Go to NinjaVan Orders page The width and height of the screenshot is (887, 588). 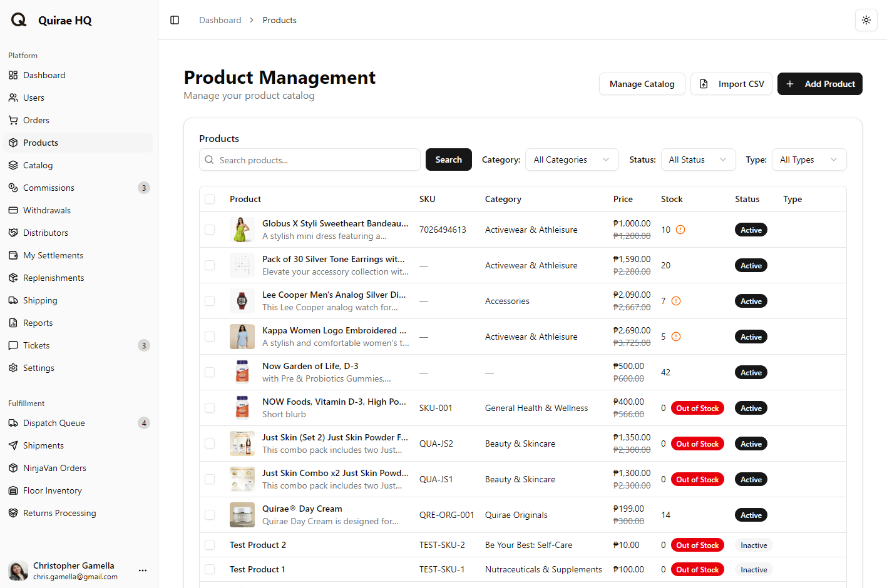(x=78, y=468)
